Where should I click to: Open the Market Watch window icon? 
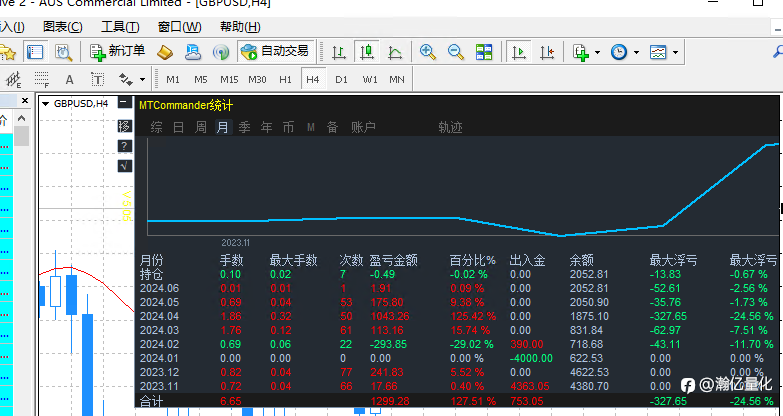[x=35, y=51]
